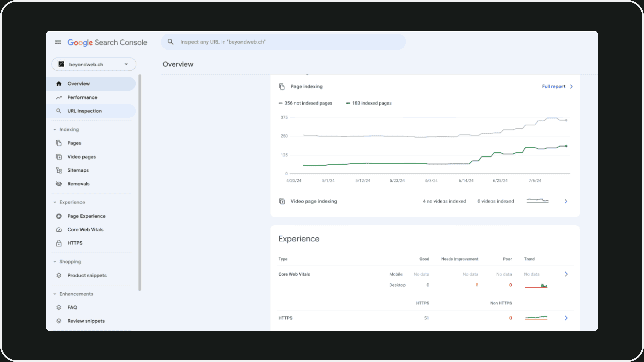
Task: Open Removals in the sidebar
Action: tap(91, 184)
